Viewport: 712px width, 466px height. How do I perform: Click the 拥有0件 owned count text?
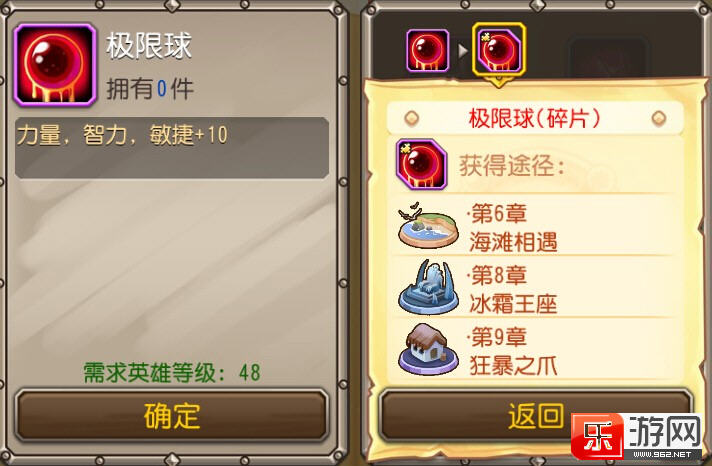tap(150, 89)
